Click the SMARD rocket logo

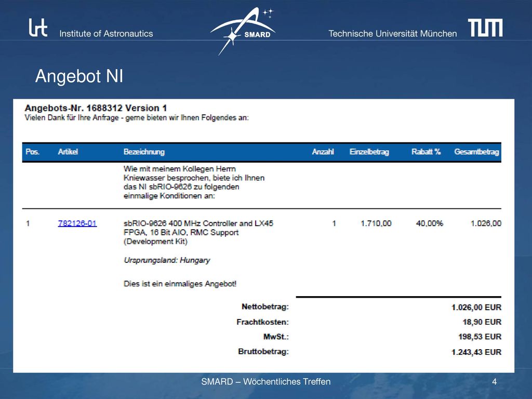pyautogui.click(x=243, y=31)
